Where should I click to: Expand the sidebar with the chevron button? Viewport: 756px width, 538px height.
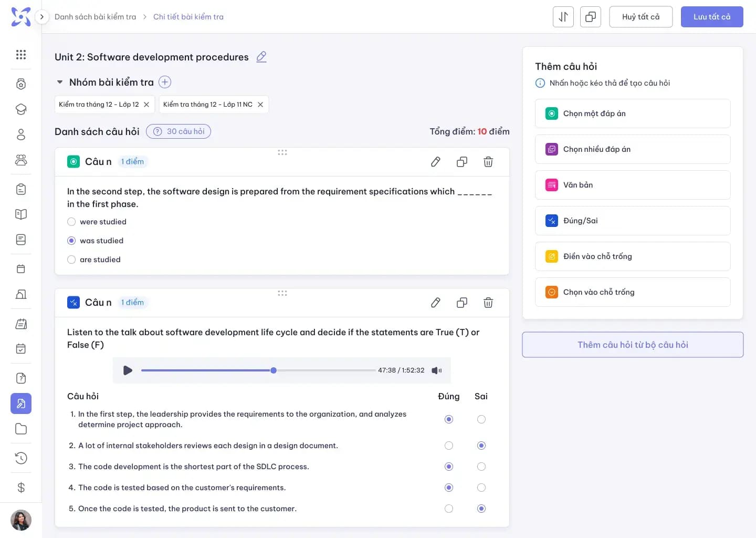pos(42,17)
